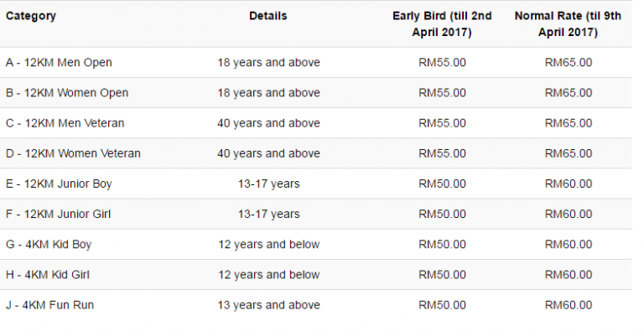Click the Details column header
The image size is (644, 331).
point(268,16)
